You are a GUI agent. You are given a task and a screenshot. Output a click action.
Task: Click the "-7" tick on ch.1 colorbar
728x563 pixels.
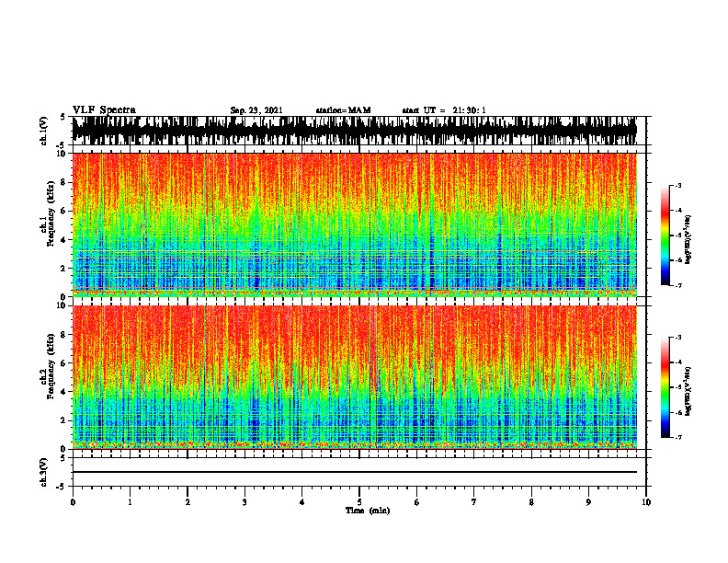click(x=678, y=285)
